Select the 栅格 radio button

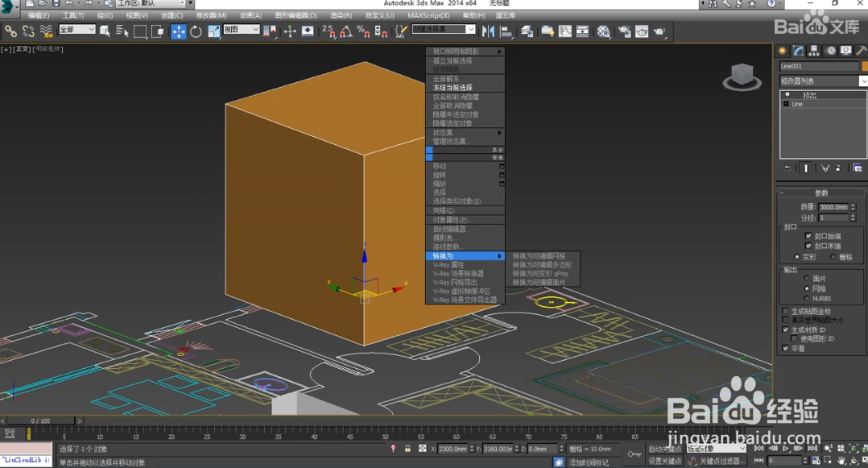coord(832,257)
